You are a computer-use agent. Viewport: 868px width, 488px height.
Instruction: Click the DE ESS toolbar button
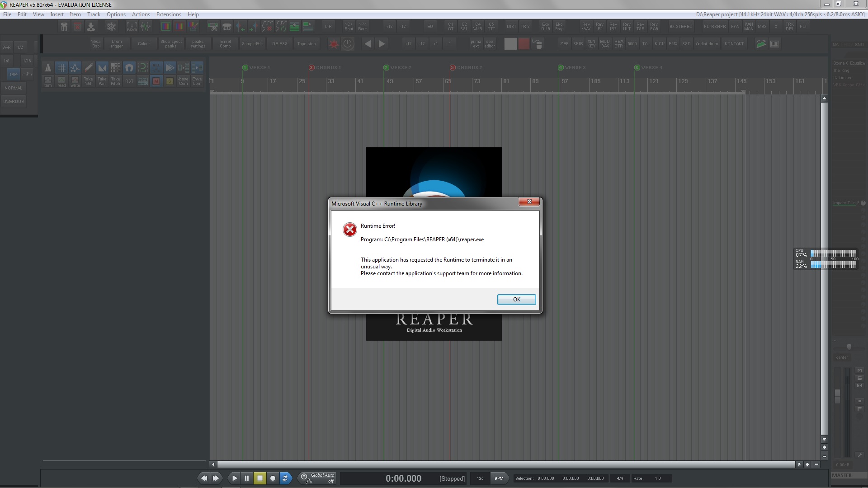279,44
